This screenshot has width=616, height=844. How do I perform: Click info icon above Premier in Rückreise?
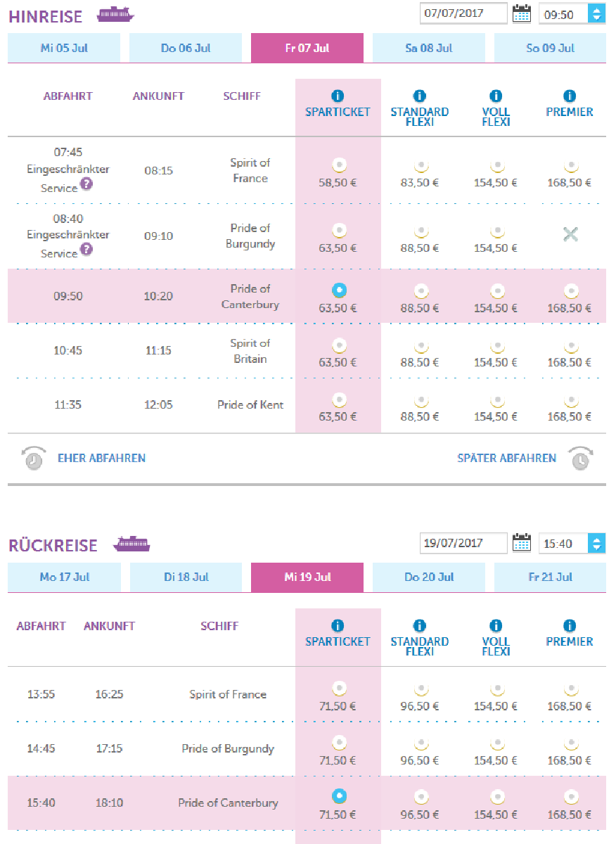(570, 625)
